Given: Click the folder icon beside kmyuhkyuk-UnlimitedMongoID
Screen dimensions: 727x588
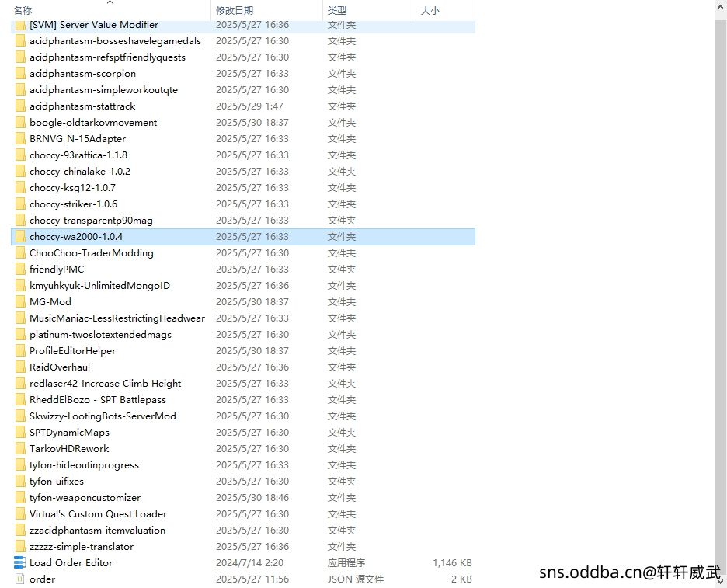Looking at the screenshot, I should click(20, 286).
